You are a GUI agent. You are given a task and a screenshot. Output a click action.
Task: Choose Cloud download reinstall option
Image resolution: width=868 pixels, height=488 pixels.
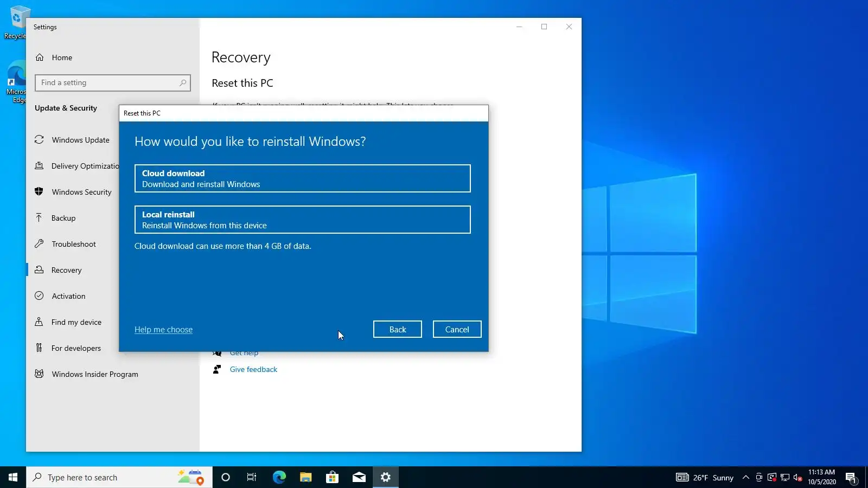[303, 178]
